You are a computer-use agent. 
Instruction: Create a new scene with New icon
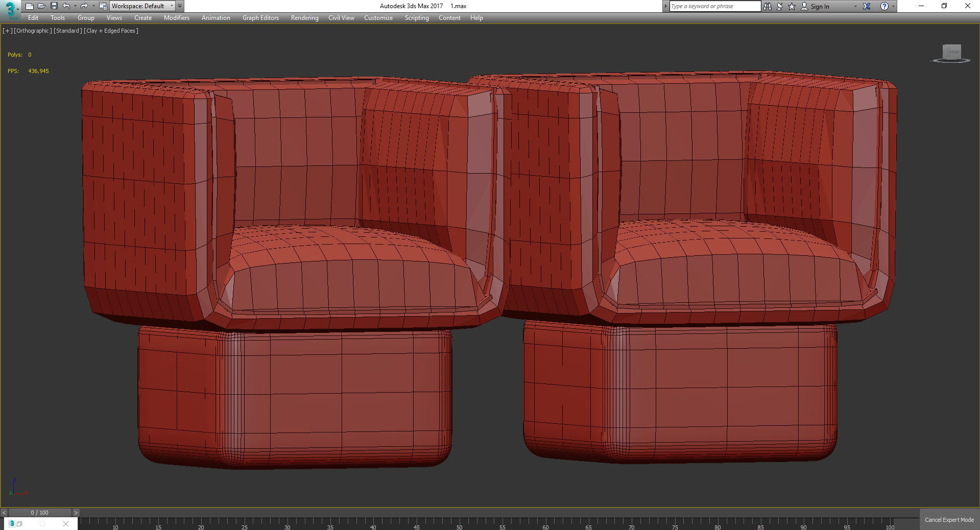[29, 6]
